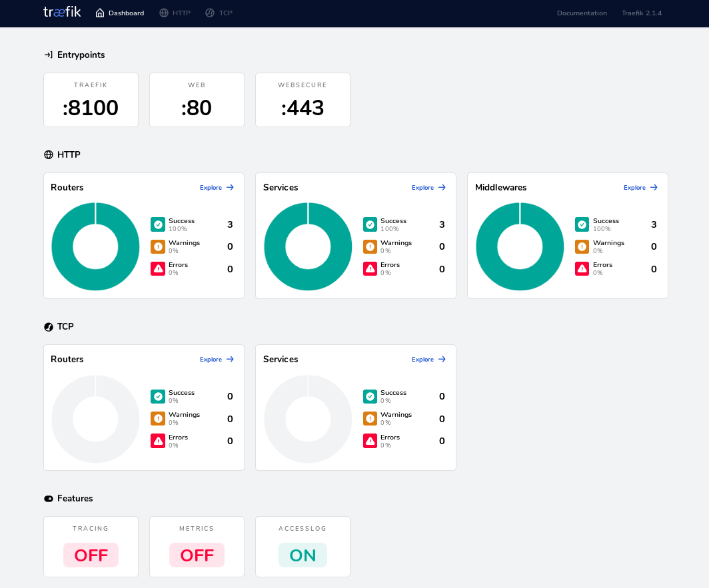Screen dimensions: 709x588
Task: Click the HTTP section globe icon
Action: click(49, 154)
